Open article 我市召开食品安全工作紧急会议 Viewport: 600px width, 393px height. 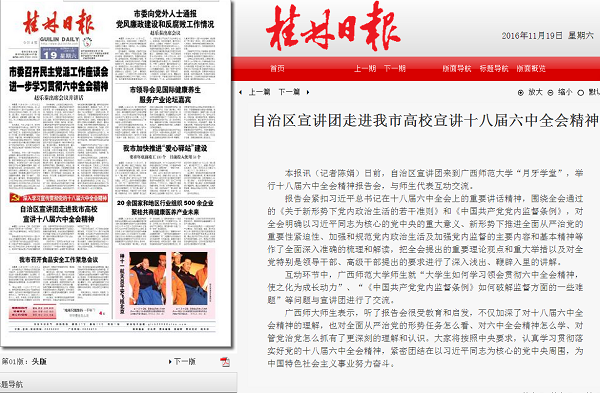coord(59,260)
